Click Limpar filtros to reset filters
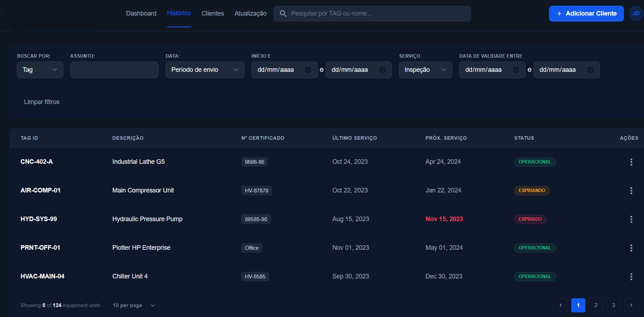644x317 pixels. click(42, 102)
